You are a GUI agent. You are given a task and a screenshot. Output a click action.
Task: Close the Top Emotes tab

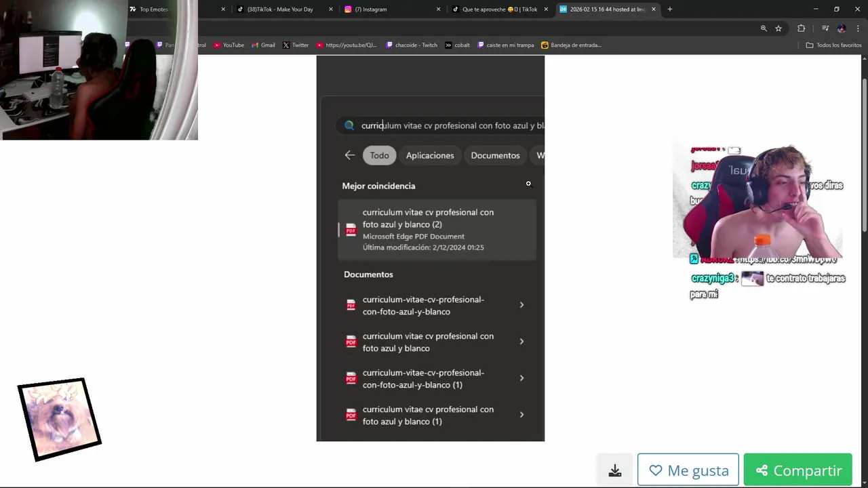[223, 9]
